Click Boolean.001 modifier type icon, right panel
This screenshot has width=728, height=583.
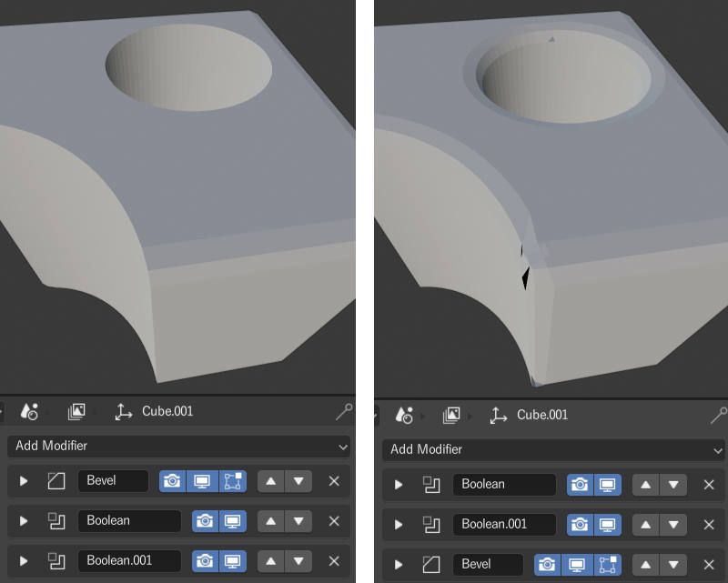point(431,525)
